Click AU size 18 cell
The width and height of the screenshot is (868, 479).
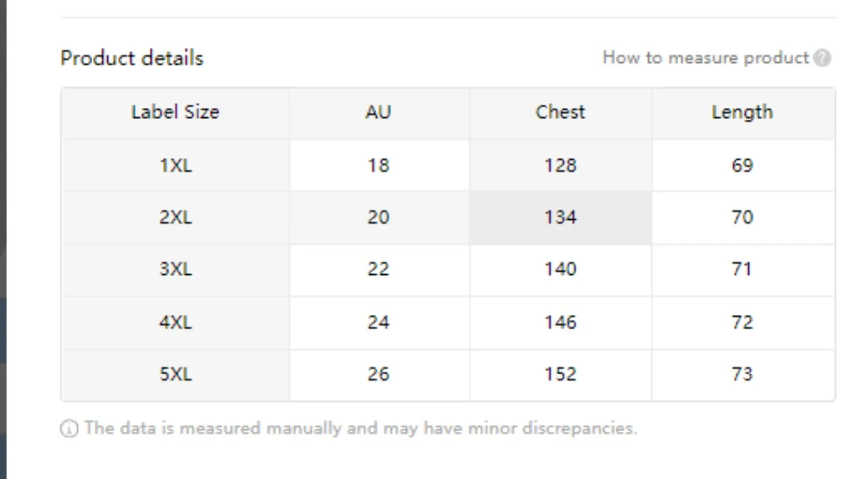(x=380, y=165)
